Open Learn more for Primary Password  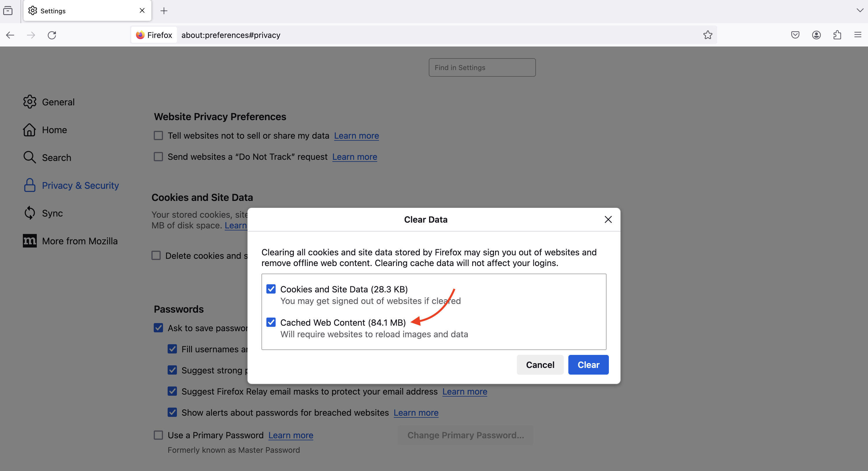[291, 435]
